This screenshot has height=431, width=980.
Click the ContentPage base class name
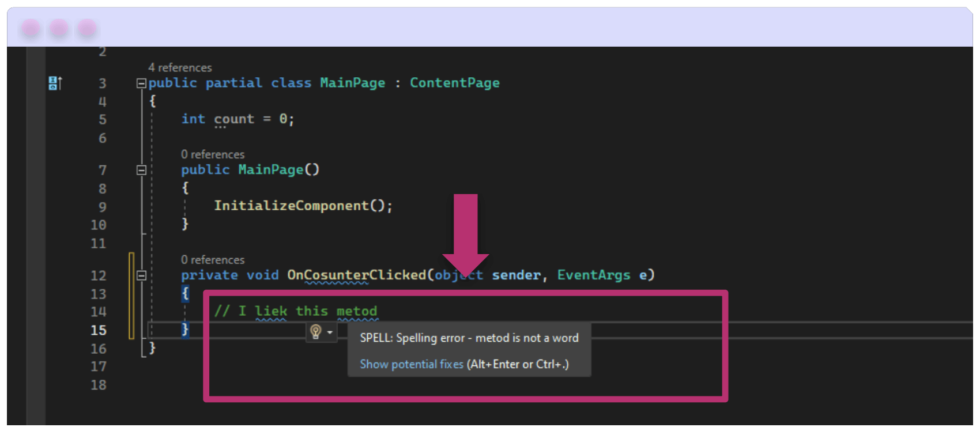[455, 83]
